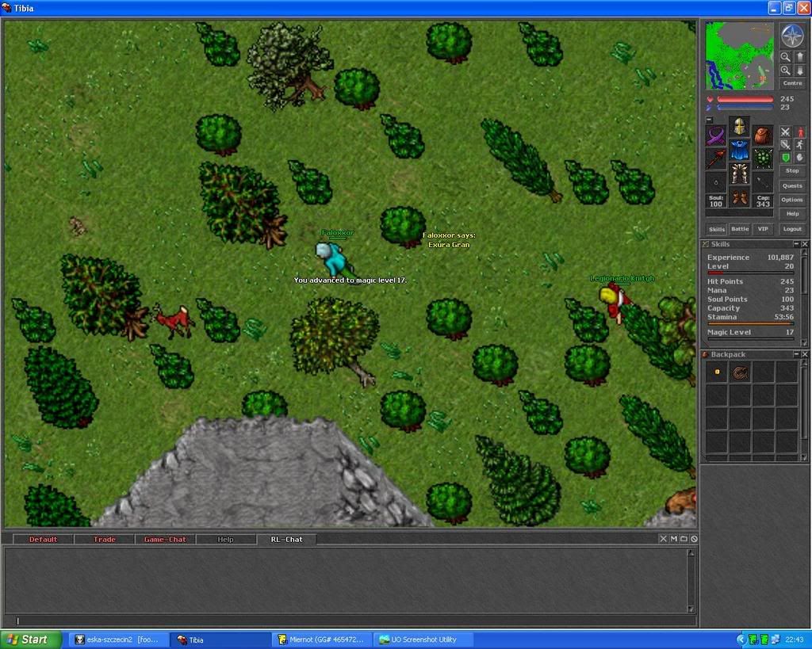Toggle stand while fighting mode
The height and width of the screenshot is (649, 812).
click(x=801, y=132)
